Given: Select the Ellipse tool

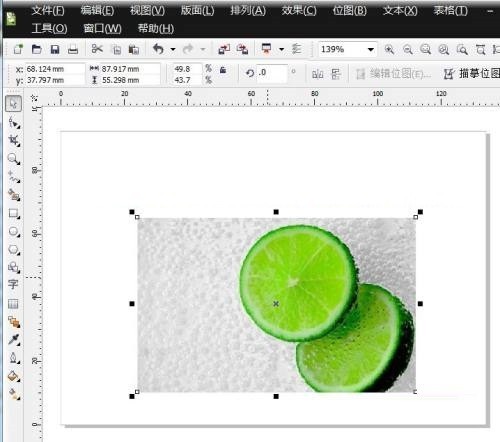Looking at the screenshot, I should (14, 231).
